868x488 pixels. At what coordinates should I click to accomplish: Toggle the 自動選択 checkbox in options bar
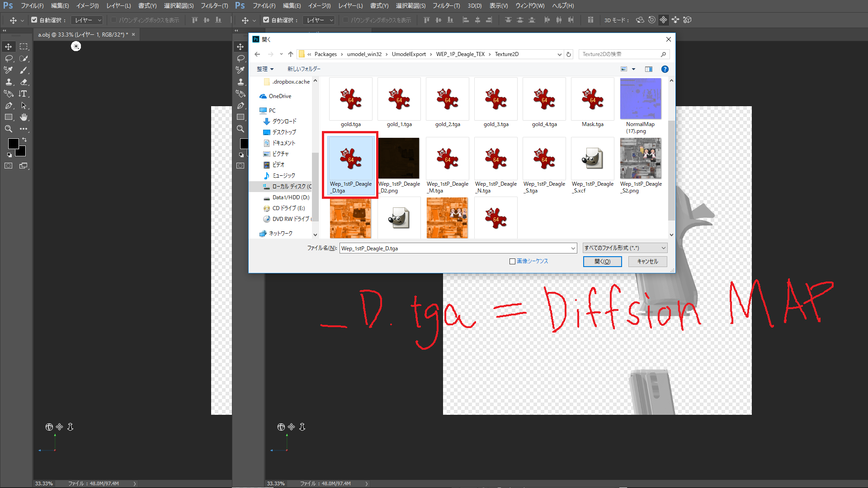[x=34, y=20]
